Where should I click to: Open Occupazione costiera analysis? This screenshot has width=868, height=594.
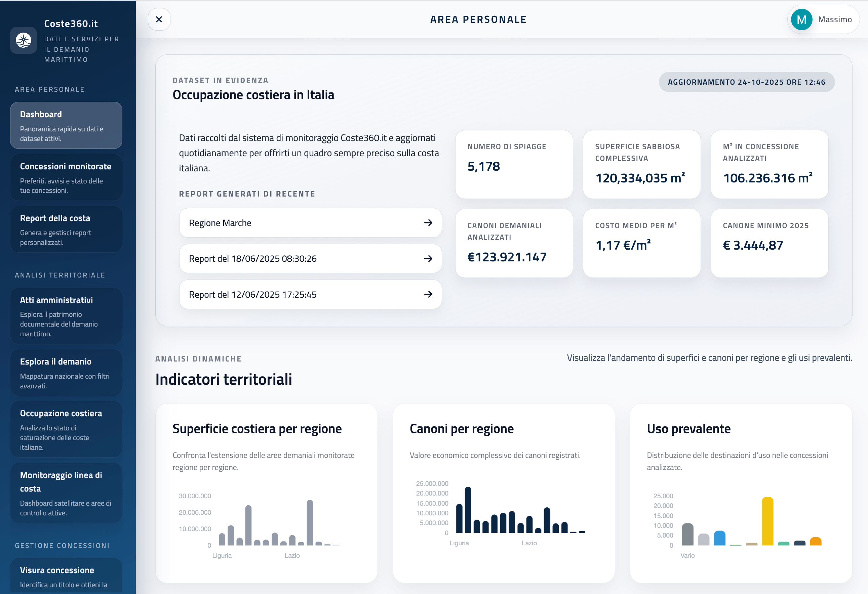tap(66, 429)
